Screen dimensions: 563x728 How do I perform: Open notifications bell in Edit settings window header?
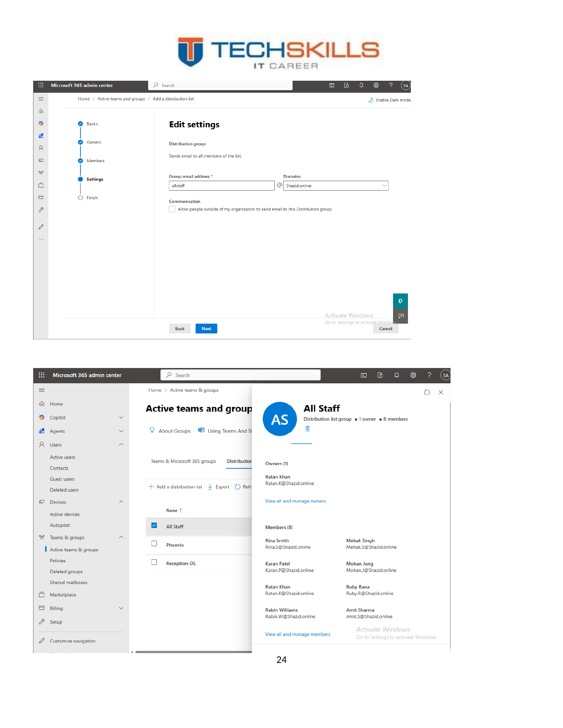361,85
